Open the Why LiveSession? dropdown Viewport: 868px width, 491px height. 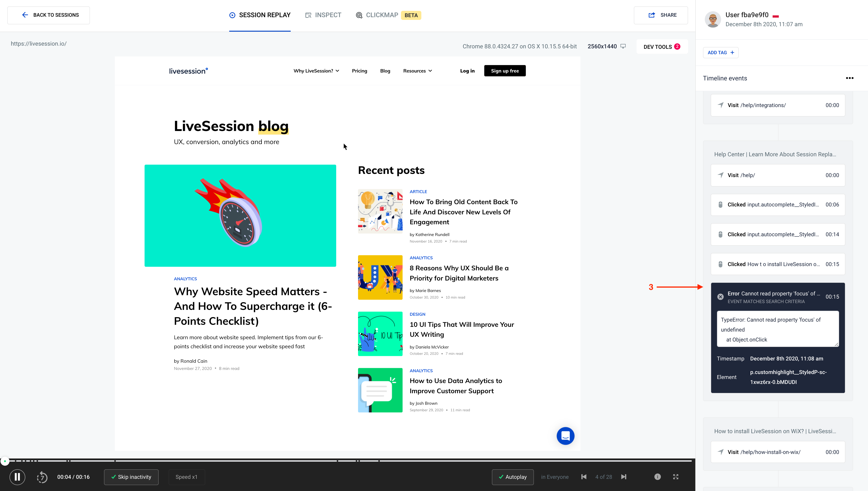316,70
